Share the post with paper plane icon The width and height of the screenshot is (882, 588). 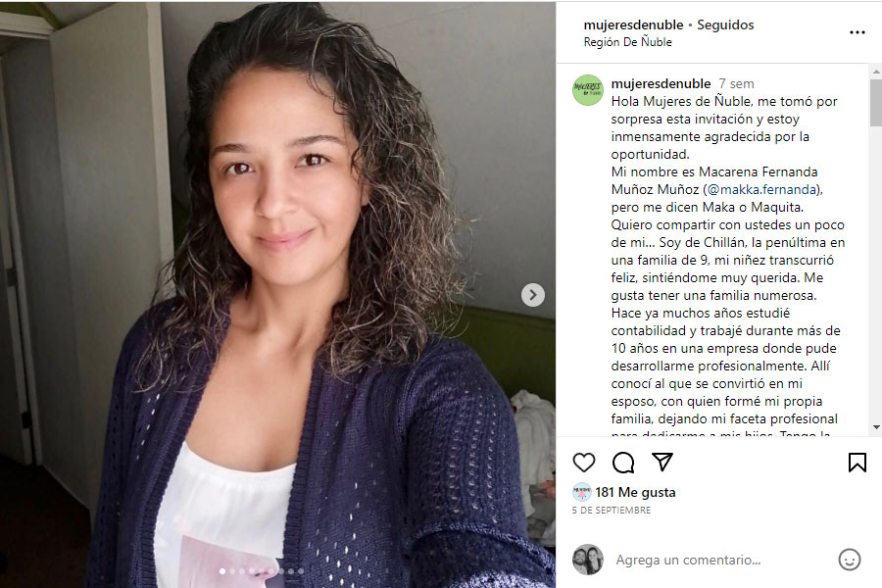pos(662,462)
